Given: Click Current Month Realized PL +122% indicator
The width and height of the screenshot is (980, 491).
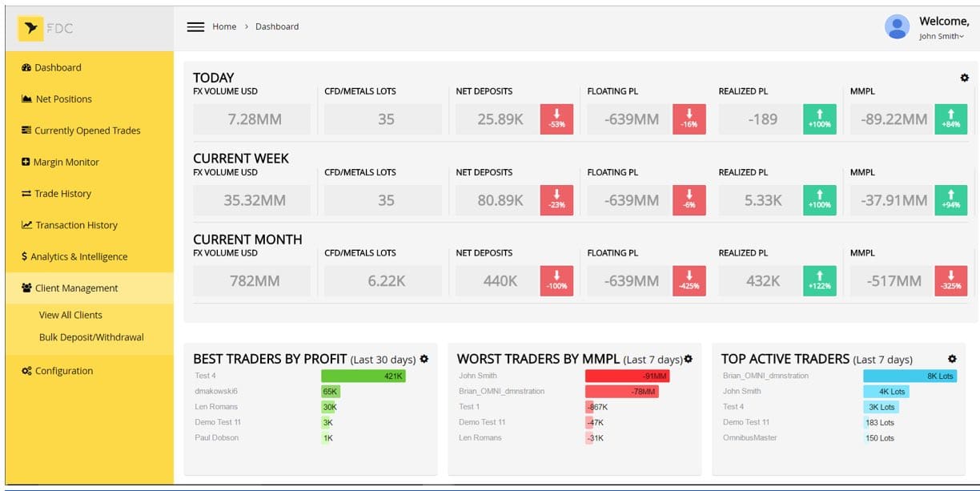Looking at the screenshot, I should (820, 281).
